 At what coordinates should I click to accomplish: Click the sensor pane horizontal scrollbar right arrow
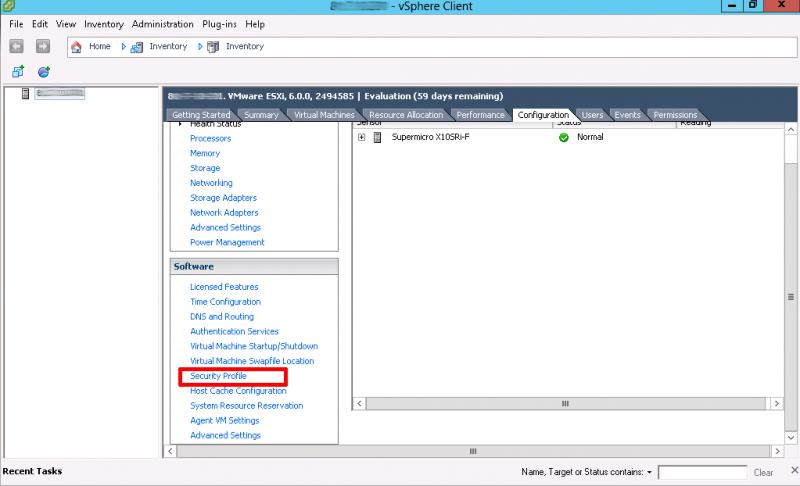(x=777, y=403)
